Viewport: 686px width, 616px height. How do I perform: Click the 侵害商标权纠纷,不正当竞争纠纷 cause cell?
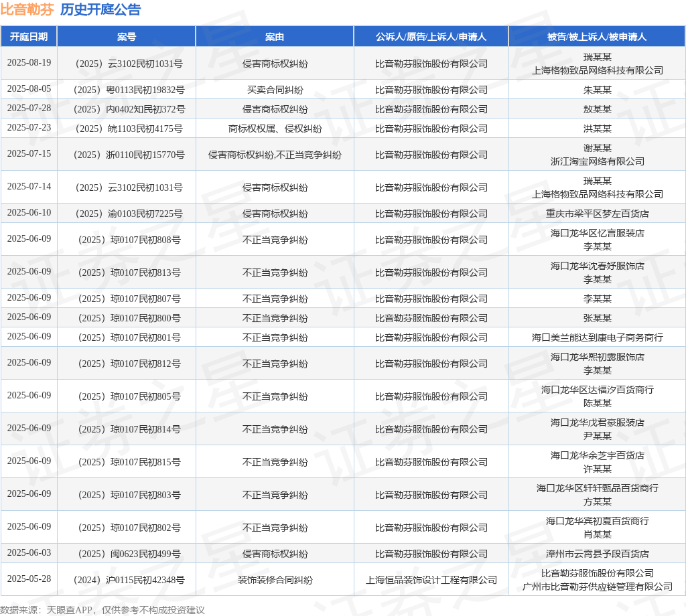tap(275, 155)
